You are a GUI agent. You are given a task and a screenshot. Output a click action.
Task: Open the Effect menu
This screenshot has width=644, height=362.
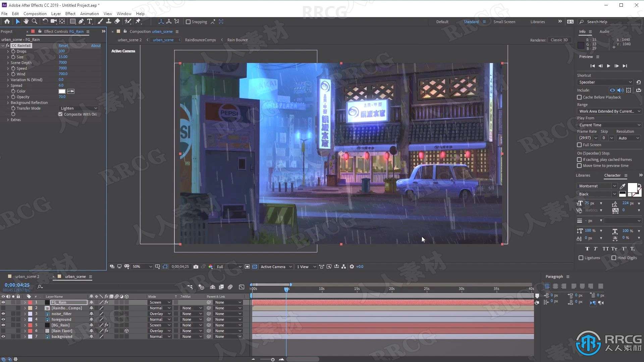(x=70, y=14)
